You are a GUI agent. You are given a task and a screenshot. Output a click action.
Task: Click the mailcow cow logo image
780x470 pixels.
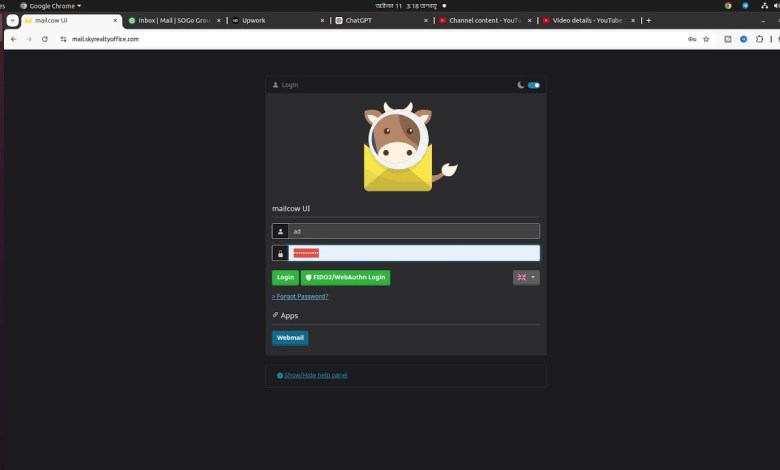coord(409,147)
